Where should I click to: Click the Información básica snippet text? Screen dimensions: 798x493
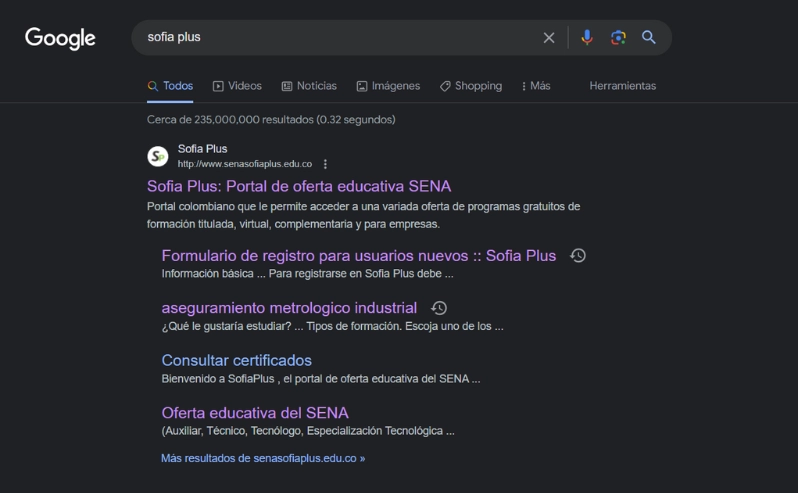point(307,274)
